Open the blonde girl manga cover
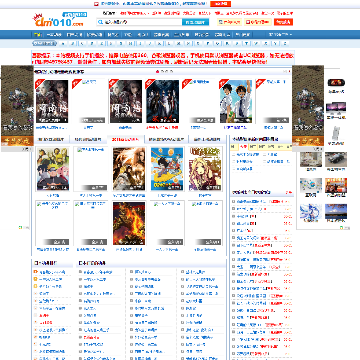The image size is (360, 360). [x=205, y=169]
